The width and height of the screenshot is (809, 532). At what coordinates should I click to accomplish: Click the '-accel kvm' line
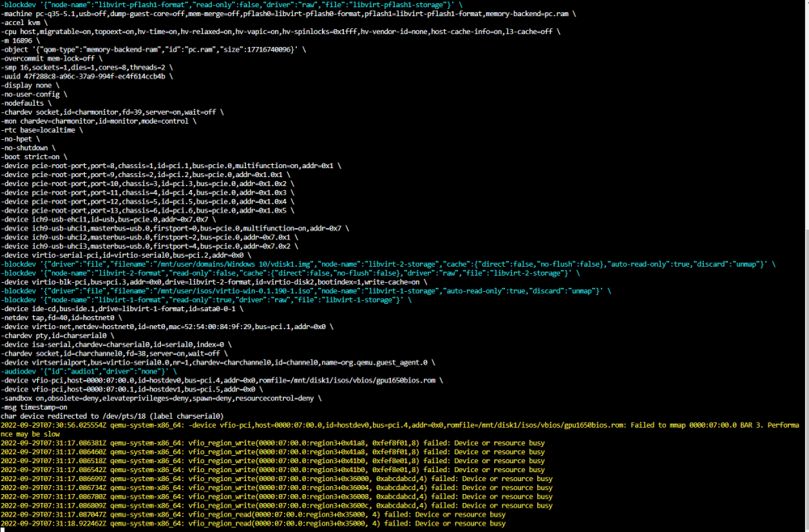pos(24,23)
